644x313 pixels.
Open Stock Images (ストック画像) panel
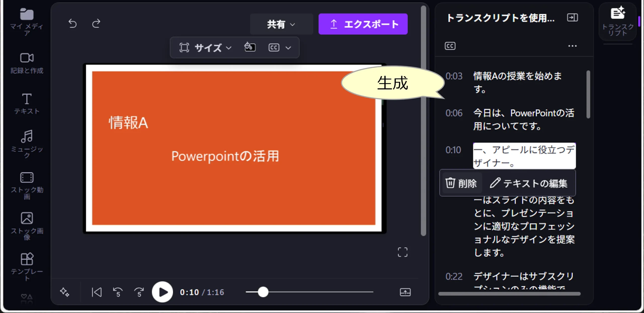27,218
